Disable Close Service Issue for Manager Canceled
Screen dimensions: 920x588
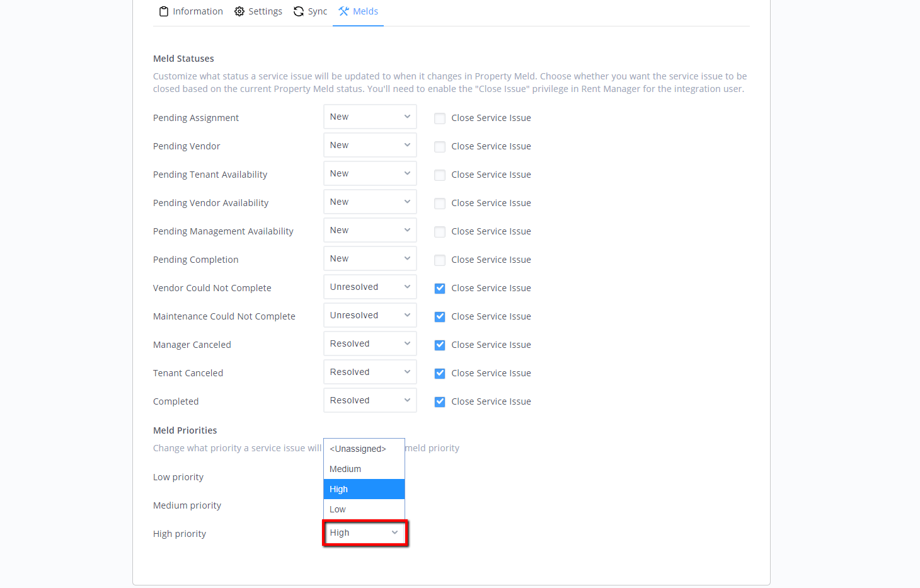440,345
